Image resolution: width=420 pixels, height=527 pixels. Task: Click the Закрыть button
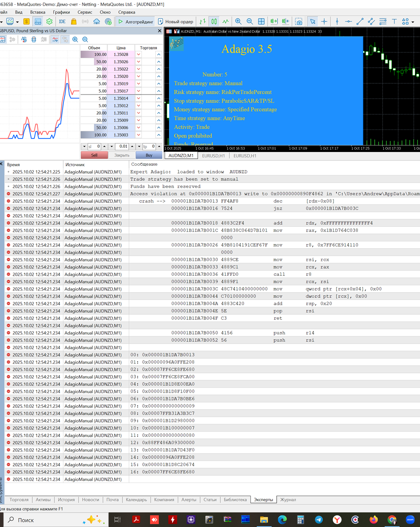point(122,155)
